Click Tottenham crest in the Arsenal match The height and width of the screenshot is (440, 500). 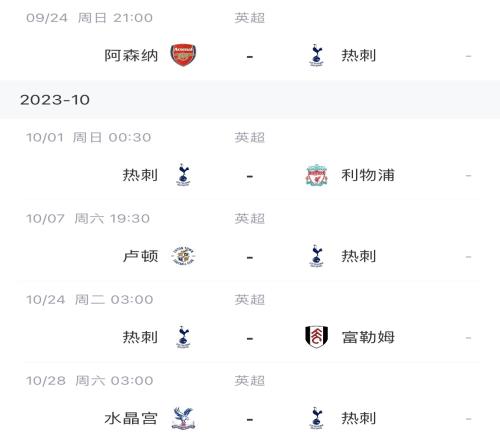[316, 55]
